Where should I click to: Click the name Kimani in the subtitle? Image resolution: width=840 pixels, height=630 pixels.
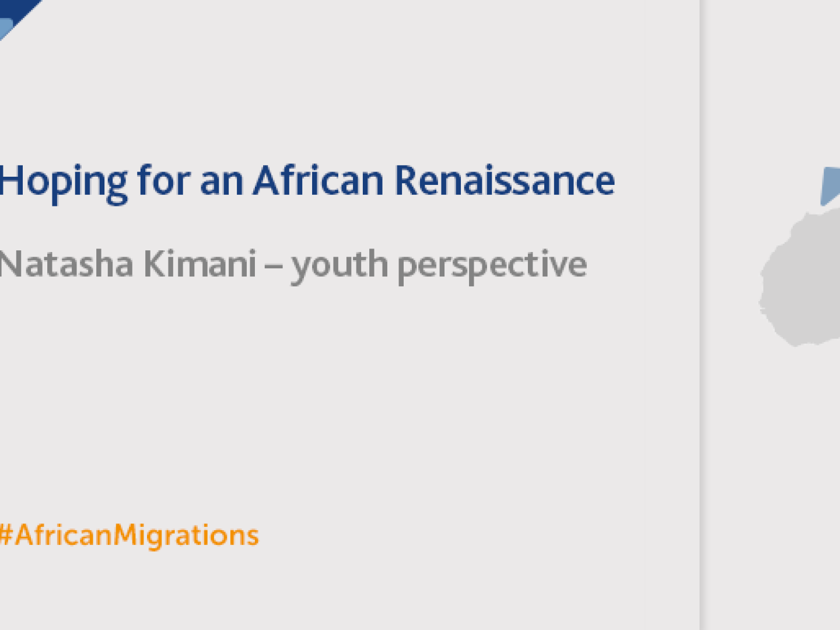point(199,264)
